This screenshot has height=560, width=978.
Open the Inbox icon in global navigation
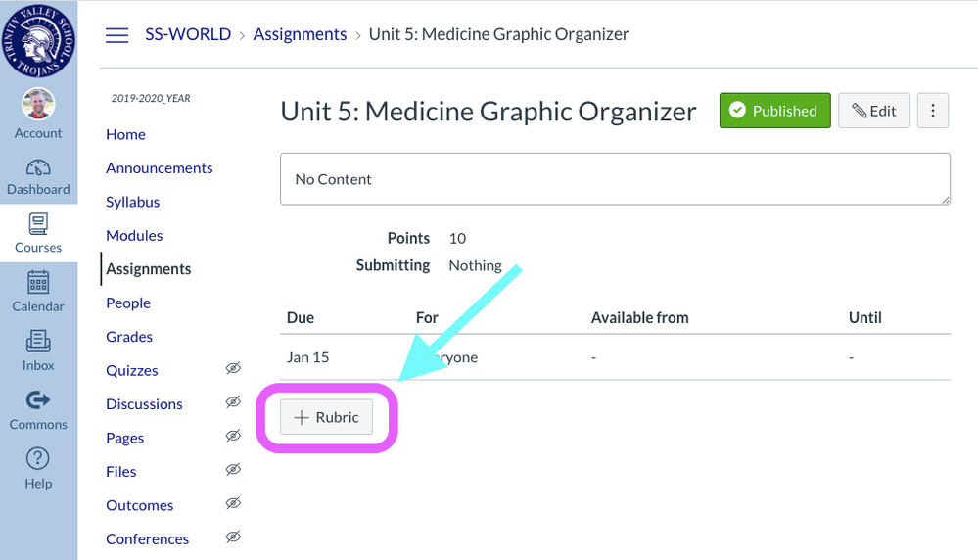click(38, 342)
